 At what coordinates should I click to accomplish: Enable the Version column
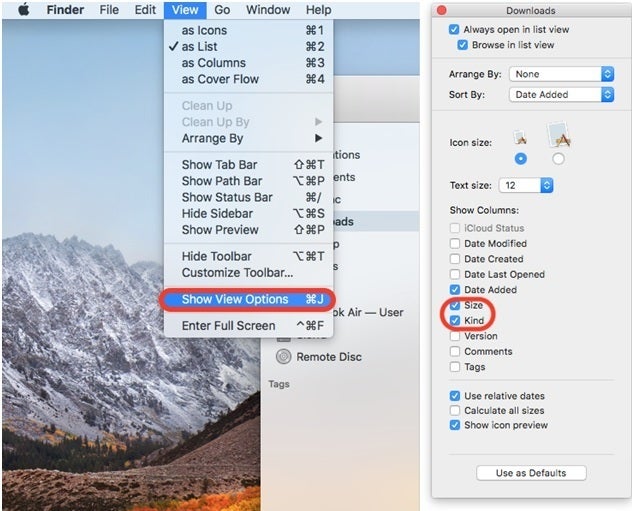pyautogui.click(x=455, y=336)
